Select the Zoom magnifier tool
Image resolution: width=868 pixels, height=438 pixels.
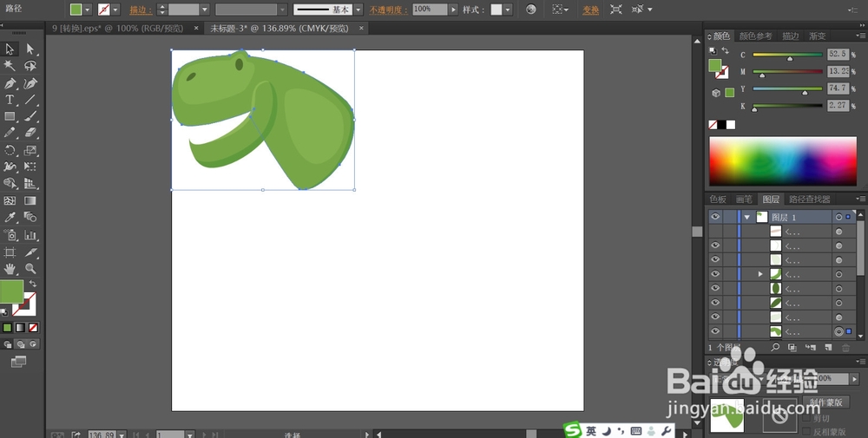[x=30, y=269]
